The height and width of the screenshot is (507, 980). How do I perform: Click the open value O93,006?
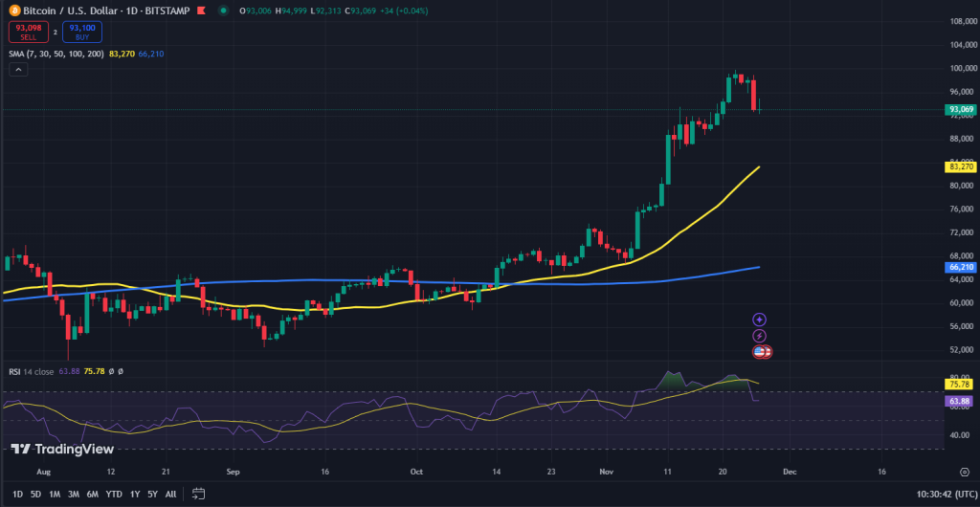point(256,11)
